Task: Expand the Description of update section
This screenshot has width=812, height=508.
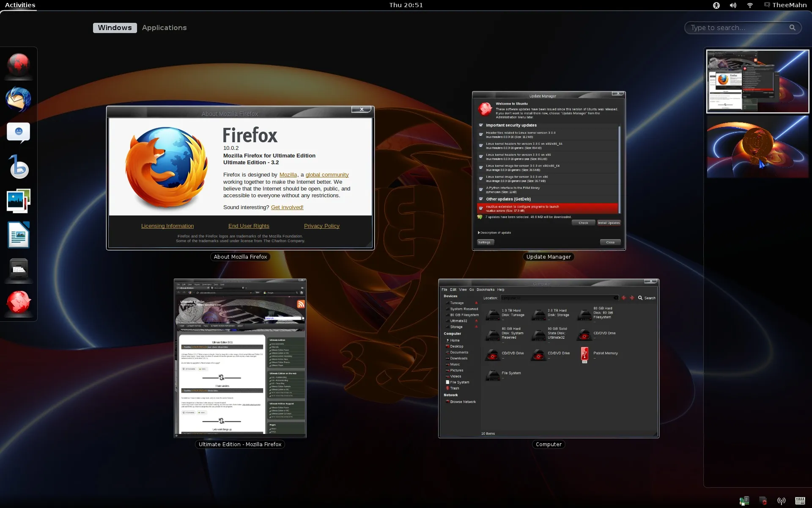Action: [x=479, y=233]
